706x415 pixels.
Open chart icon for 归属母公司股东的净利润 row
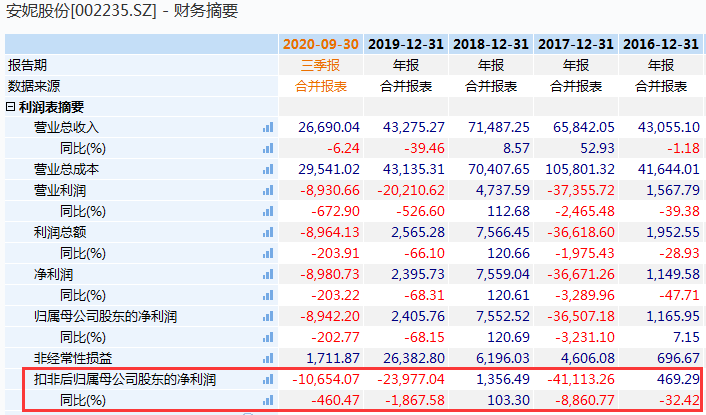click(x=268, y=316)
